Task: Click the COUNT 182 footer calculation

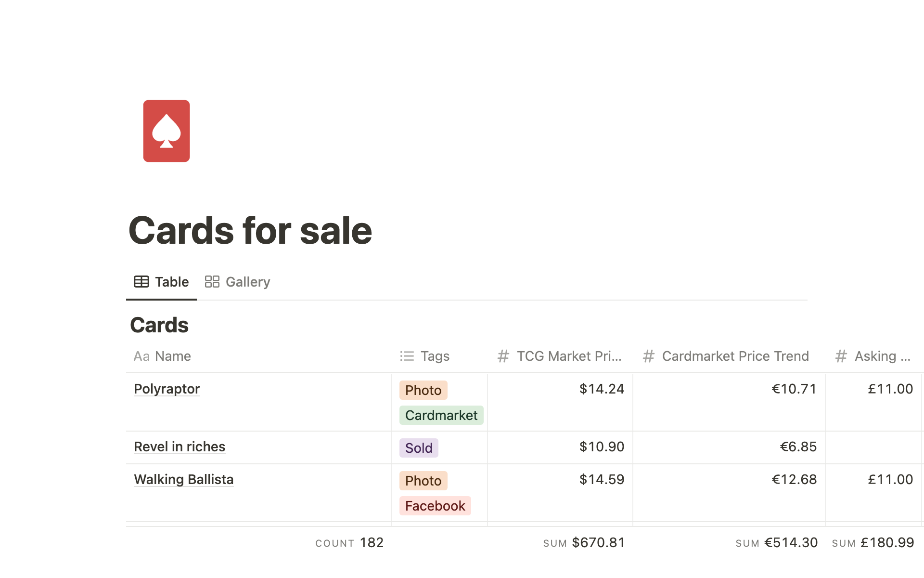Action: pos(349,542)
